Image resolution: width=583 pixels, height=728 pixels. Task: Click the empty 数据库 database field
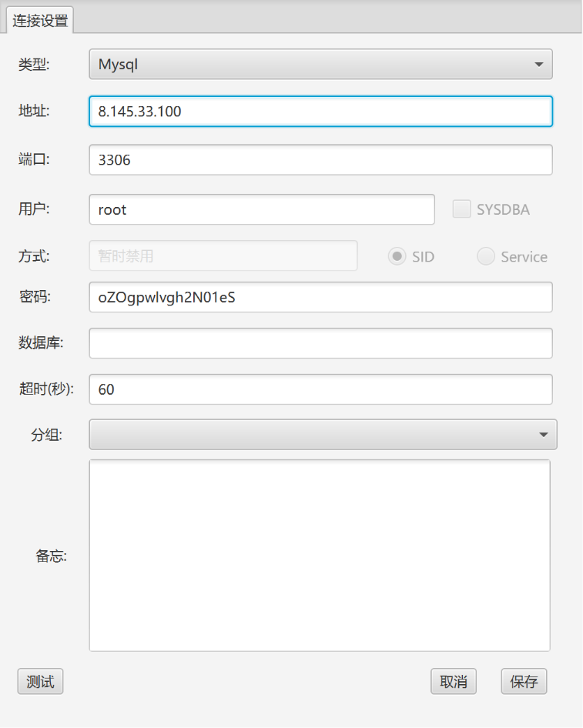tap(320, 342)
